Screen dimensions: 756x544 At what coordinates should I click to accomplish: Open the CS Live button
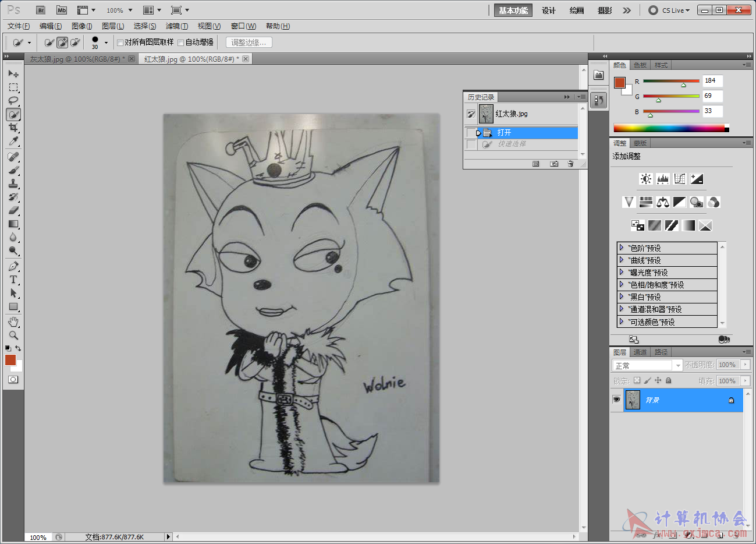click(669, 10)
